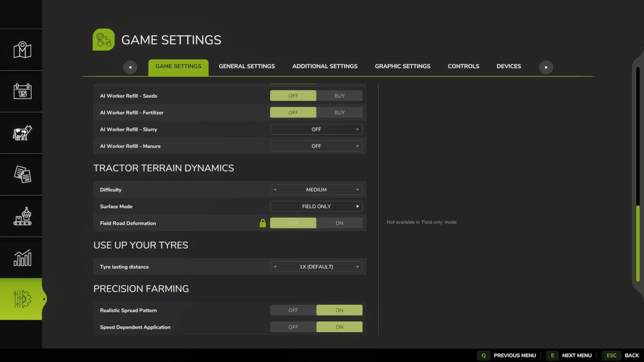Screen dimensions: 644x362
Task: Click the Tractor Terrain Dynamics heading
Action: click(163, 168)
